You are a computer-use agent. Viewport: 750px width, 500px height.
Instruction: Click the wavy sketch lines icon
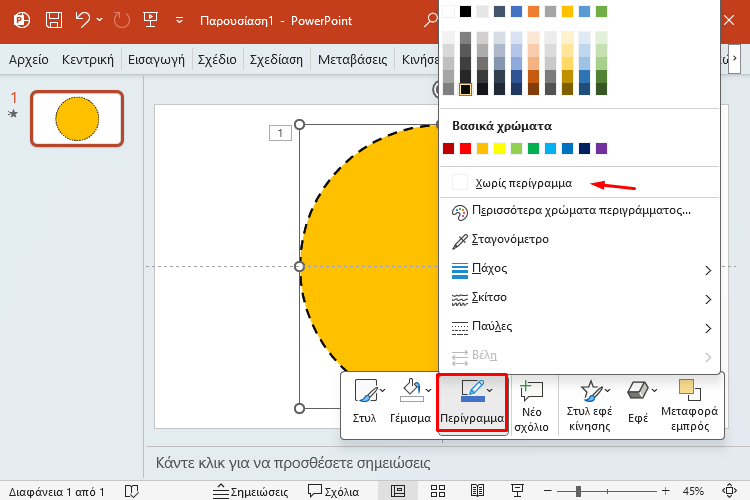(460, 300)
